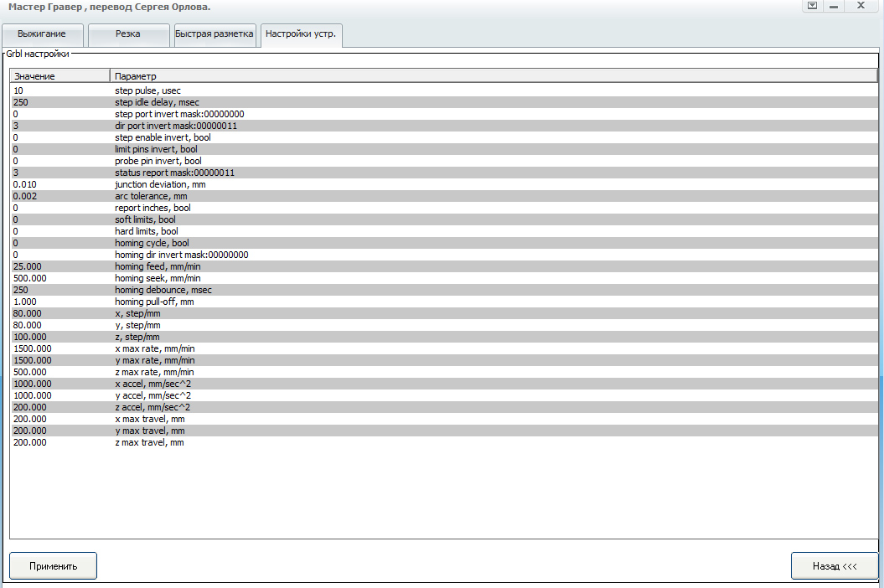This screenshot has width=884, height=588.
Task: Minimize the Мастер Гравер window
Action: click(834, 6)
